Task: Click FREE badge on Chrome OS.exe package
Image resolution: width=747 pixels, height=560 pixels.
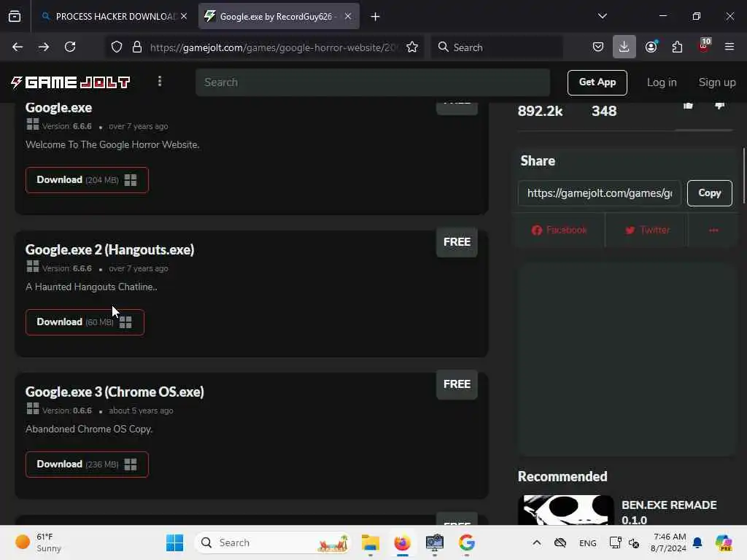Action: [x=457, y=384]
